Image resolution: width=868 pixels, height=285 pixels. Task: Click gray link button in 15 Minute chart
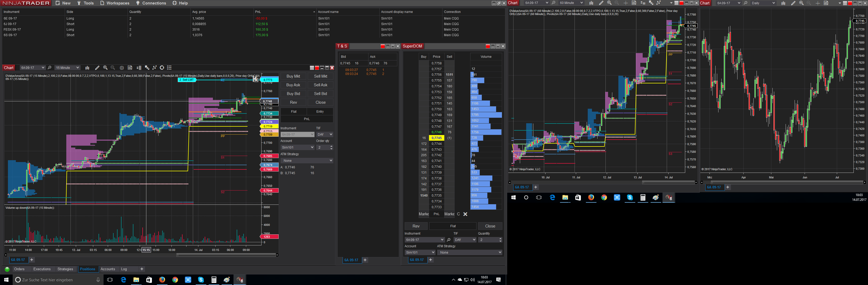point(312,68)
